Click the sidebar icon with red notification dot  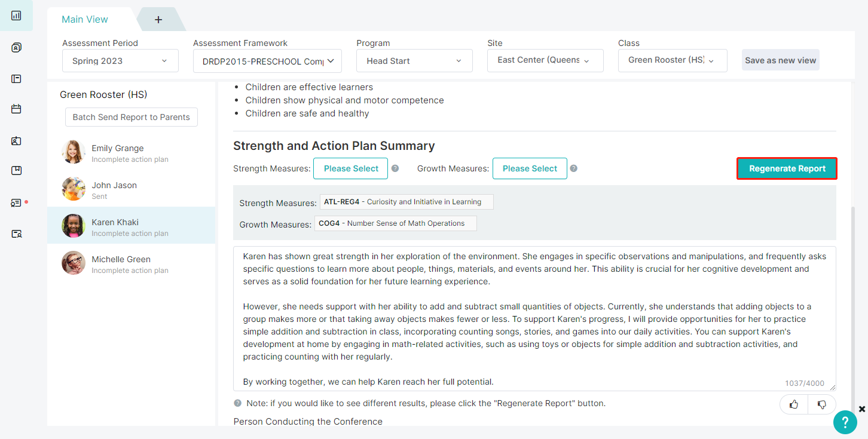(x=16, y=202)
